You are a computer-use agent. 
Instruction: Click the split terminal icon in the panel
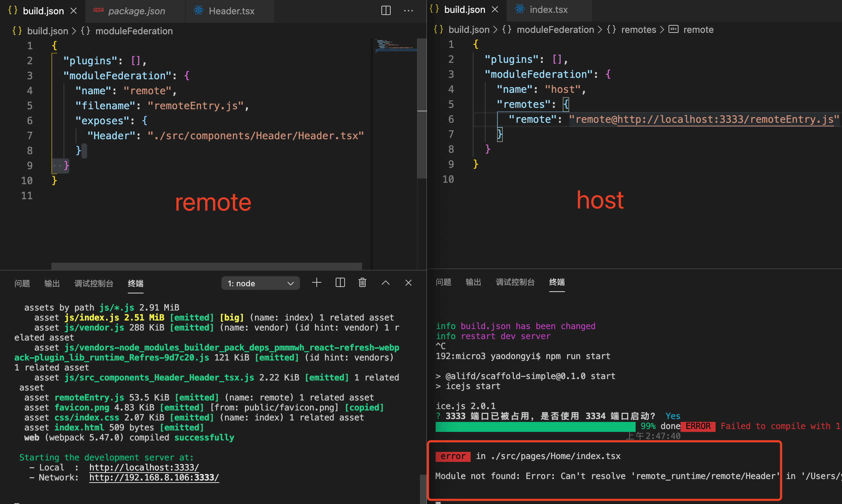(340, 282)
